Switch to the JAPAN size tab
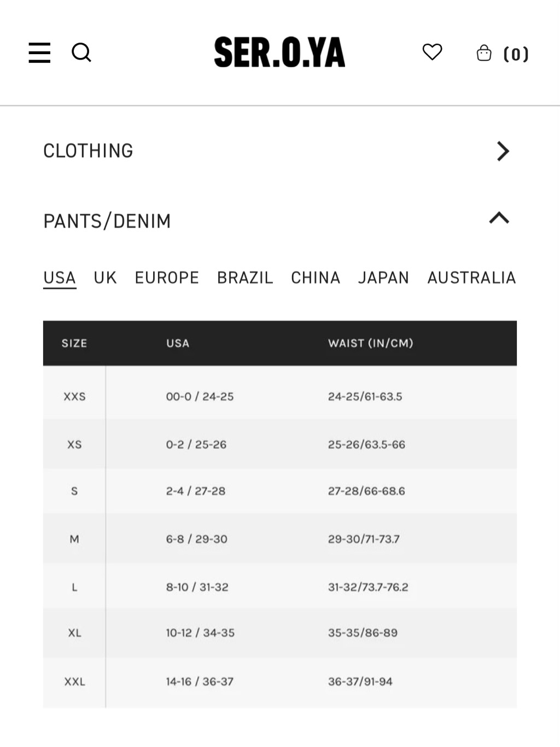560x747 pixels. (x=383, y=278)
